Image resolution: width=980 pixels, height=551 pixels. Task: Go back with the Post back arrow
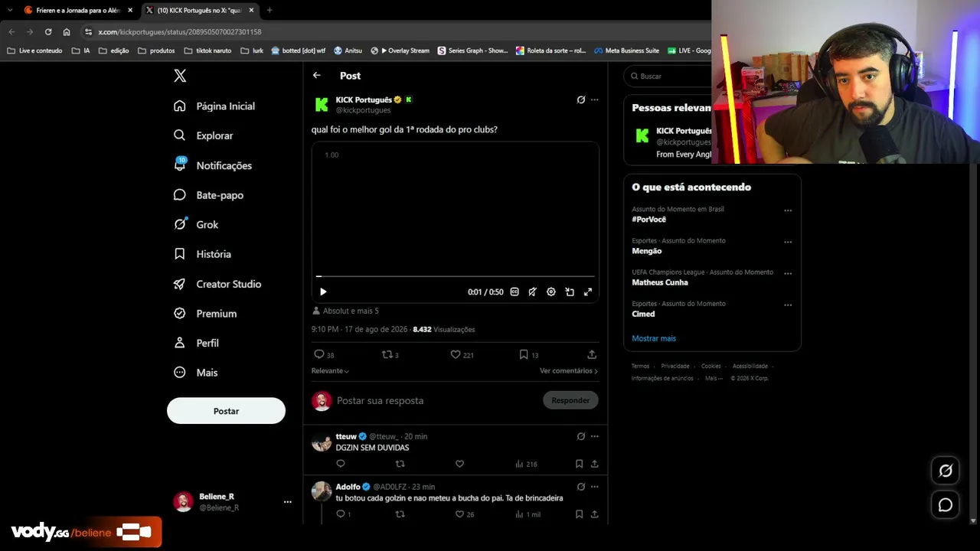click(x=316, y=75)
